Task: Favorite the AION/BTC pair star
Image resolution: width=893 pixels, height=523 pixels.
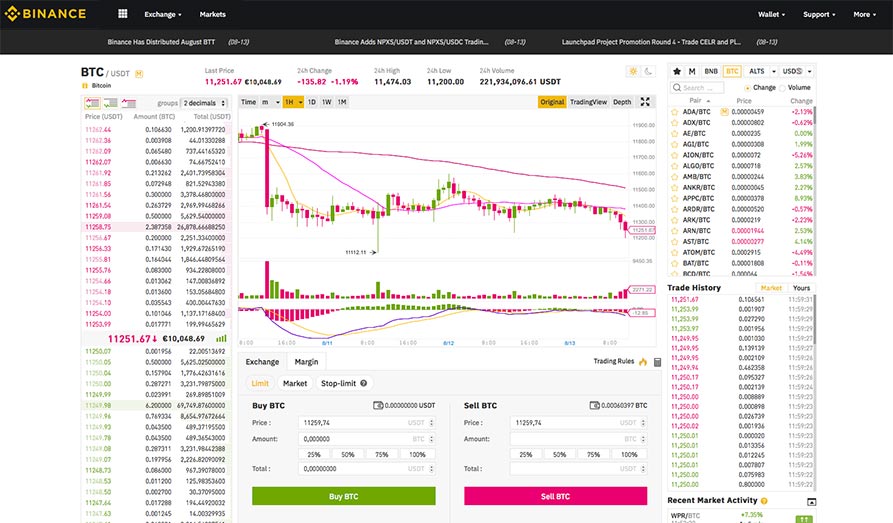Action: pyautogui.click(x=675, y=155)
